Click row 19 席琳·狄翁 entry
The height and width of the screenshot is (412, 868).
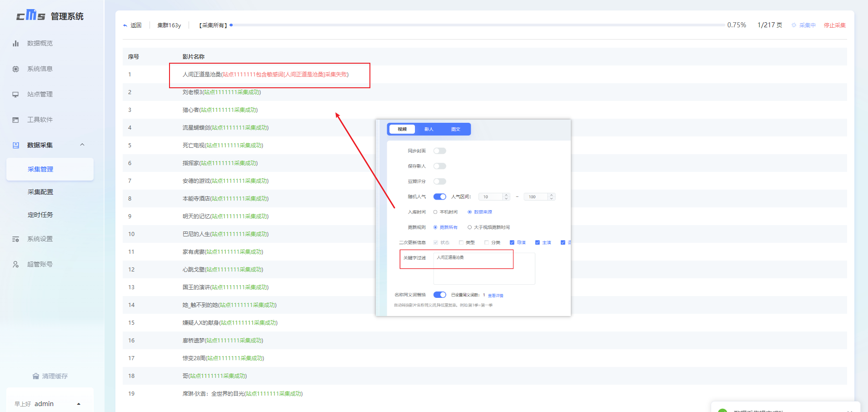[x=243, y=393]
